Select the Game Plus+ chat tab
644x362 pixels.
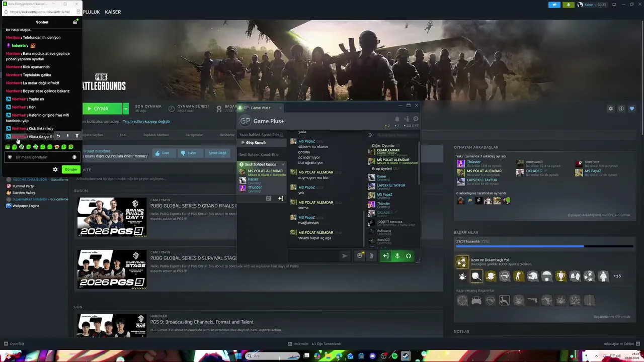coord(261,108)
